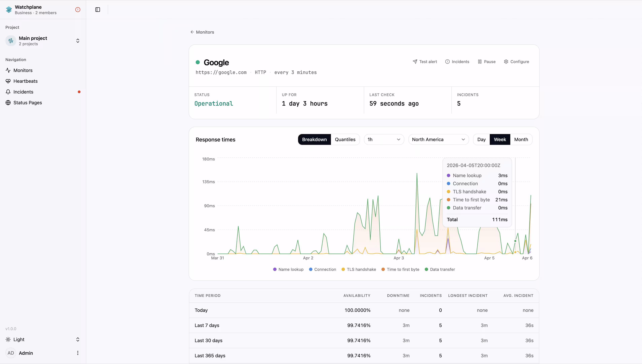The width and height of the screenshot is (642, 364).
Task: Go back to the Monitors list
Action: pyautogui.click(x=202, y=32)
